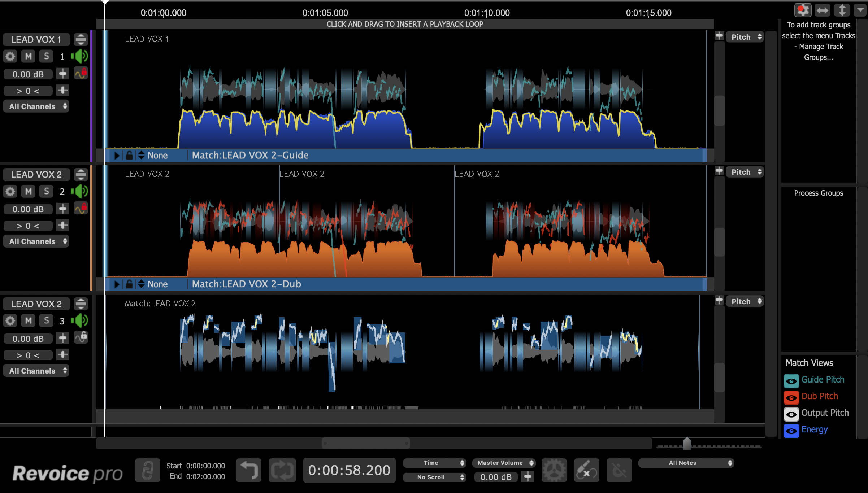Viewport: 868px width, 493px height.
Task: Open All Notes dropdown
Action: (686, 463)
